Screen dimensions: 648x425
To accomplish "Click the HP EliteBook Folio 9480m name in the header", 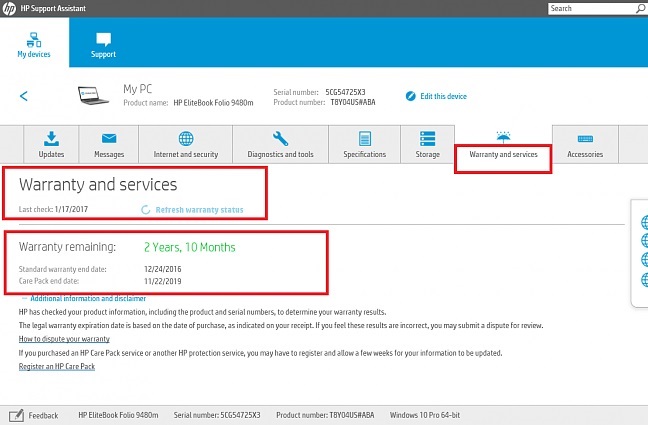I will point(213,103).
